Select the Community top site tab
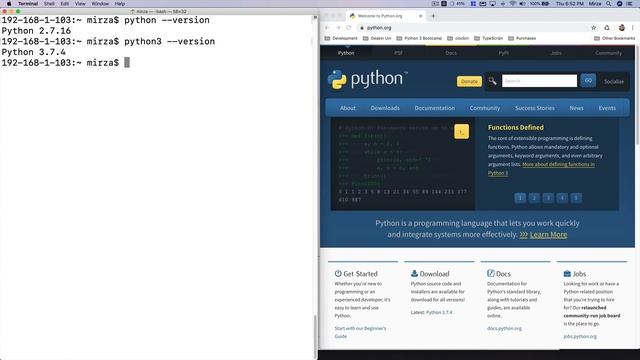Image resolution: width=640 pixels, height=360 pixels. (608, 53)
